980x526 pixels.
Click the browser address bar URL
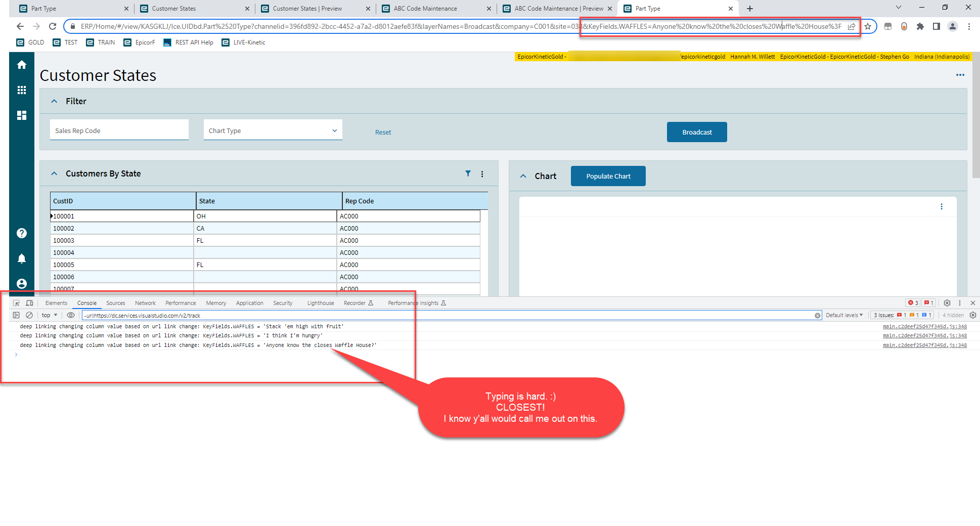[460, 26]
